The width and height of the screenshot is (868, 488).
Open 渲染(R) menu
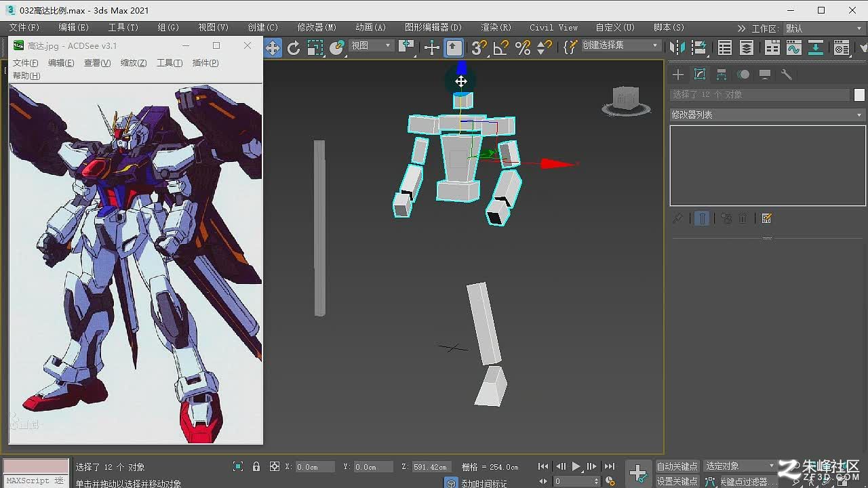[496, 28]
